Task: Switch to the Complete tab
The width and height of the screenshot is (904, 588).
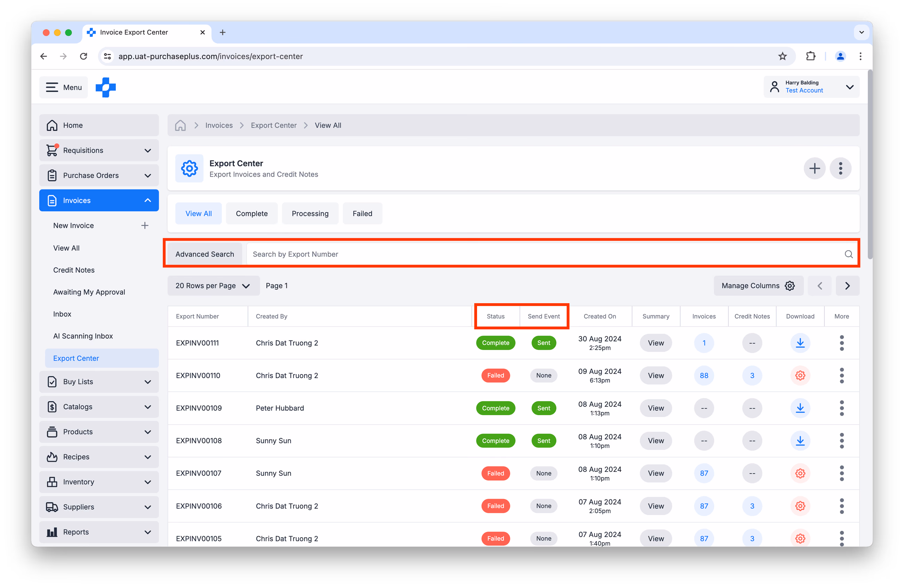Action: pos(252,214)
